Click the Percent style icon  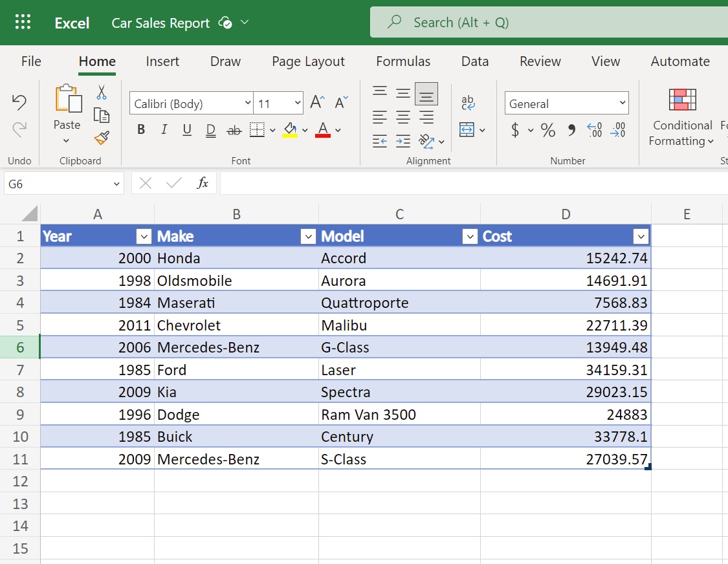pos(547,131)
